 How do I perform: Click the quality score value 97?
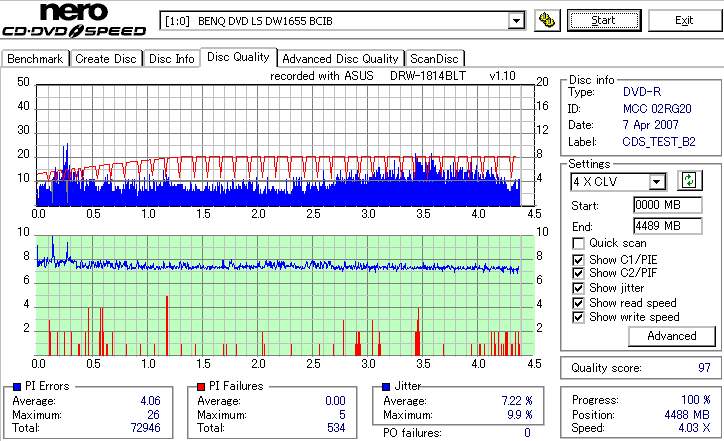pos(704,368)
